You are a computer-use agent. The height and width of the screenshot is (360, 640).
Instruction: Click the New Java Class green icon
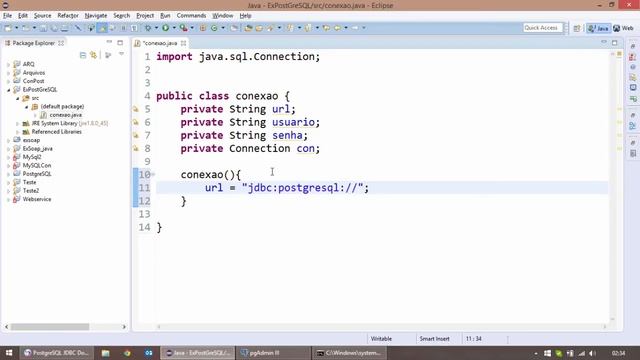(x=214, y=28)
